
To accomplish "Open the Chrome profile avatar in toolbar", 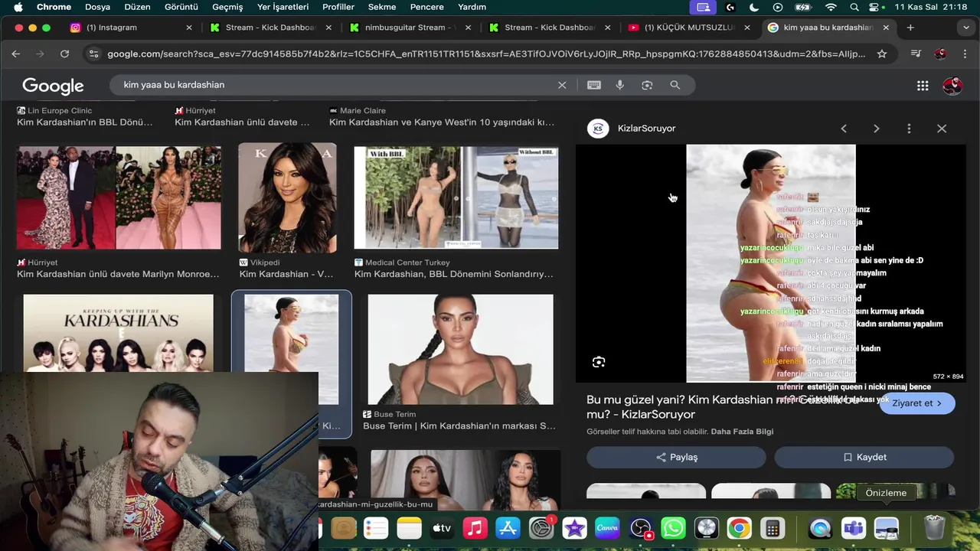I will pyautogui.click(x=940, y=54).
